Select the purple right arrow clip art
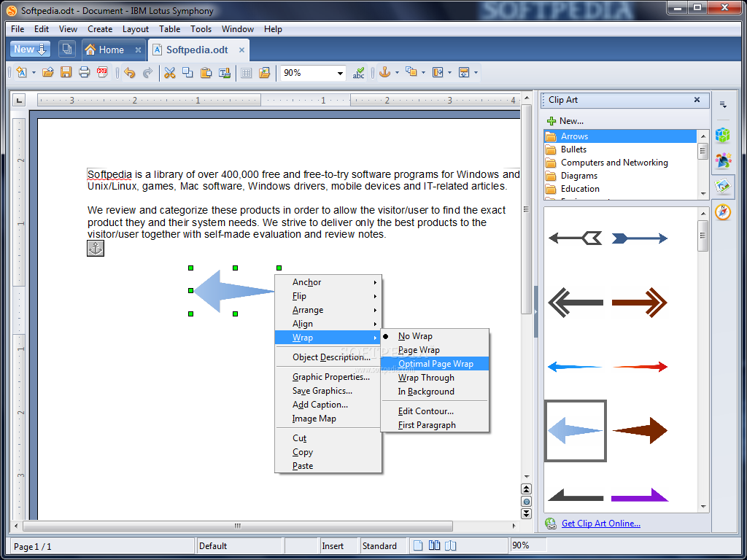The width and height of the screenshot is (747, 560). pos(639,495)
